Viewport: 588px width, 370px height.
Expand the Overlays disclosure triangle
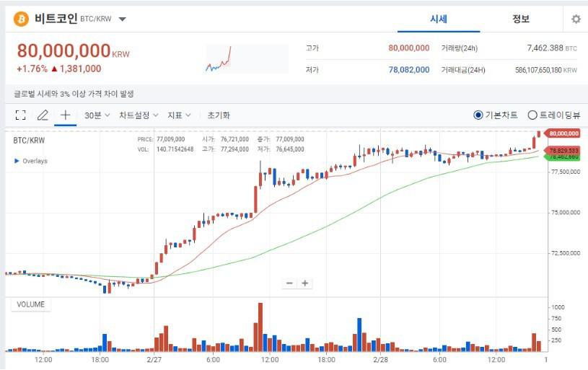17,161
